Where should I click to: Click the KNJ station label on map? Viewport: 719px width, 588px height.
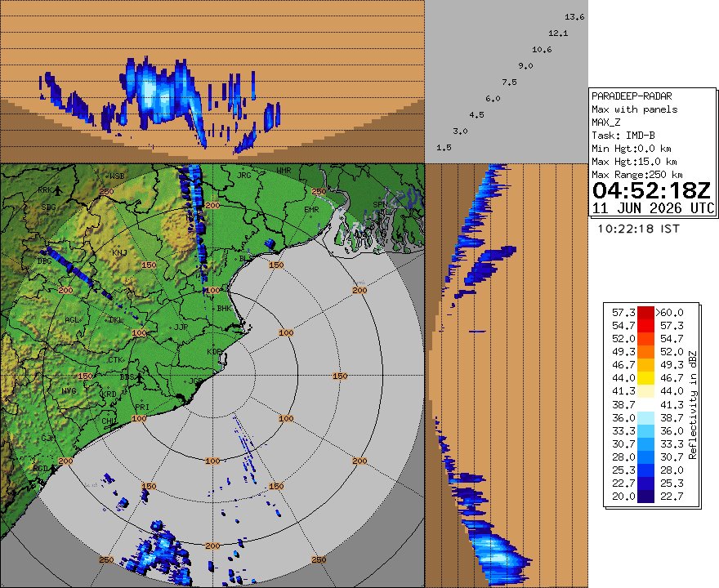point(119,252)
